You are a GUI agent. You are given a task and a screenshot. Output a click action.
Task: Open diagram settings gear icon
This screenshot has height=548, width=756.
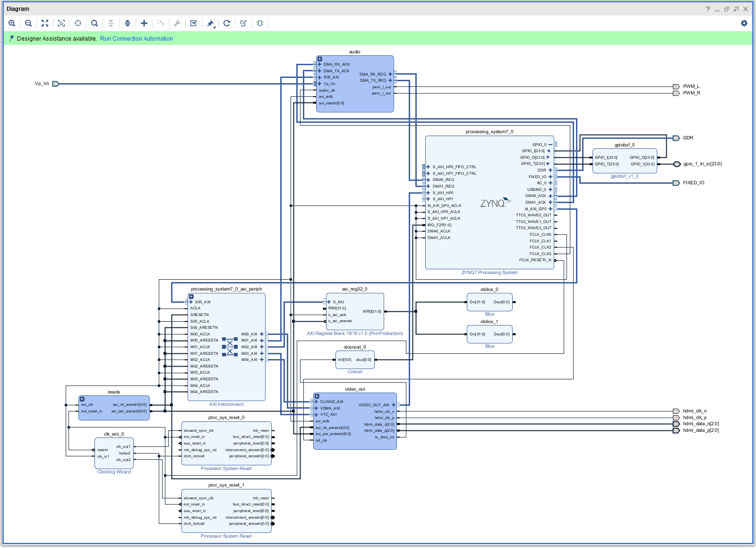(744, 23)
